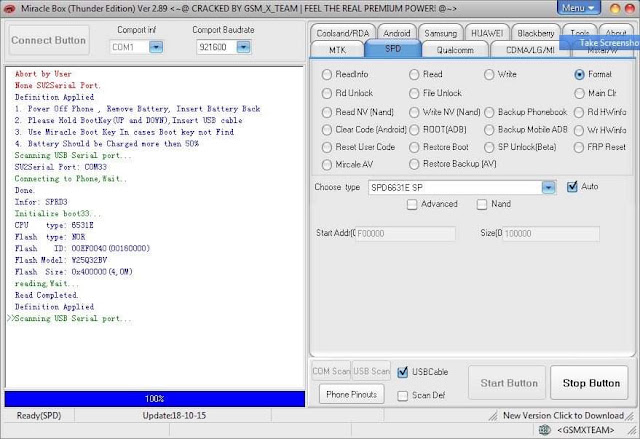Open the Qualcomm tab
This screenshot has width=640, height=439.
click(x=455, y=50)
